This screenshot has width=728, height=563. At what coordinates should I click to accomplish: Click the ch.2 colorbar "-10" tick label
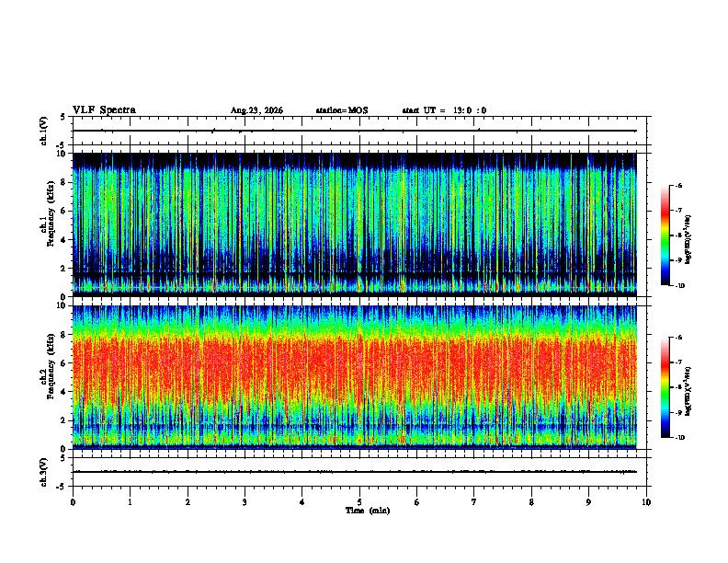[x=680, y=438]
